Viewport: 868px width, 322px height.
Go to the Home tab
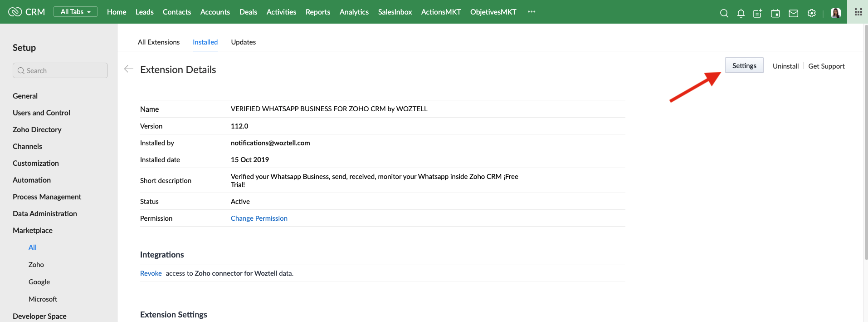[117, 12]
